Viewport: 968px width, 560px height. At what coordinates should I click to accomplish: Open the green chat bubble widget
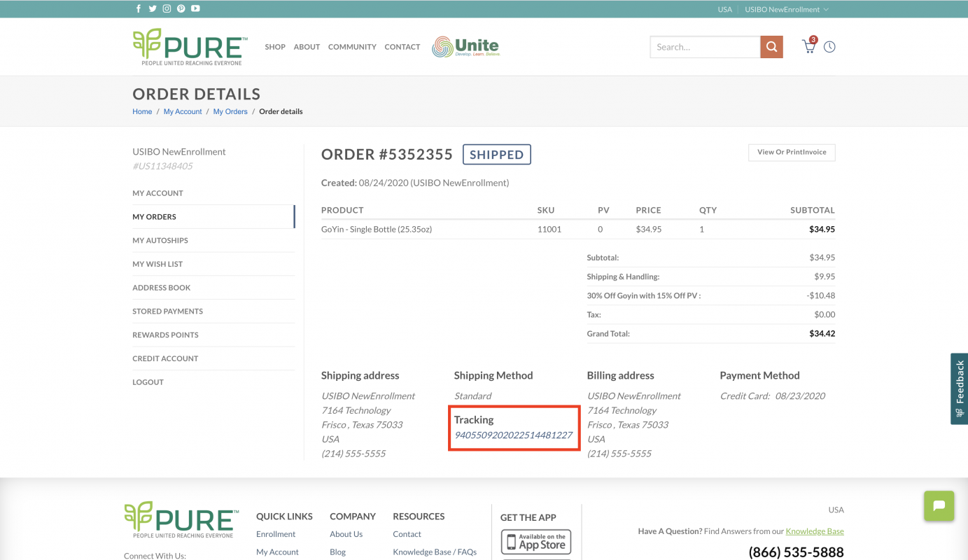pyautogui.click(x=939, y=505)
